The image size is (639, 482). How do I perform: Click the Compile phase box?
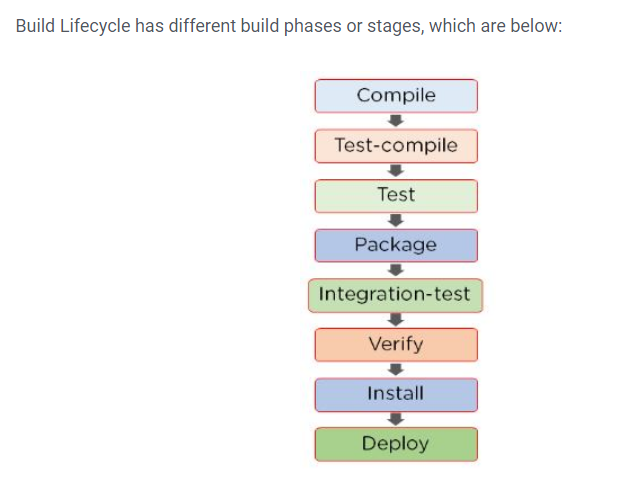click(396, 96)
